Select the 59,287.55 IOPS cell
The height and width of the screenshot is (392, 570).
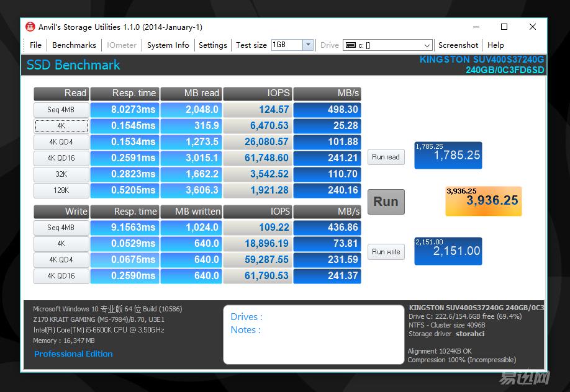pos(258,260)
